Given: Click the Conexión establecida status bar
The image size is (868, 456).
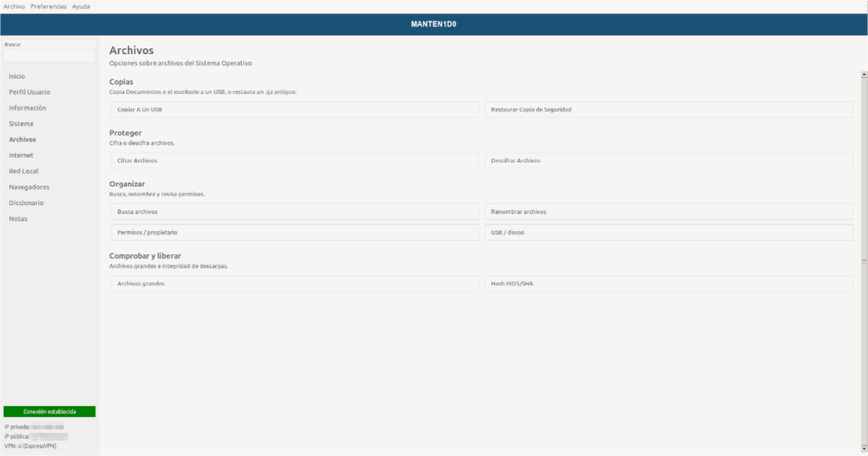Looking at the screenshot, I should [x=49, y=411].
